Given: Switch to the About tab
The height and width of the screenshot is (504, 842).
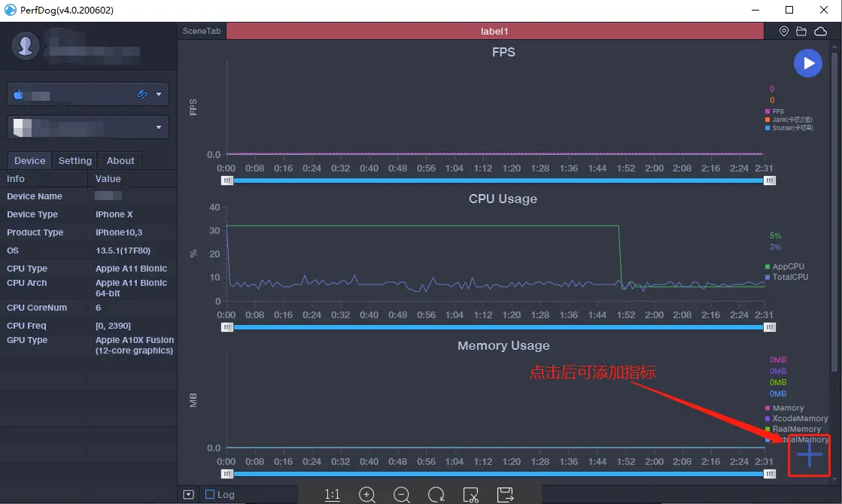Looking at the screenshot, I should 120,160.
